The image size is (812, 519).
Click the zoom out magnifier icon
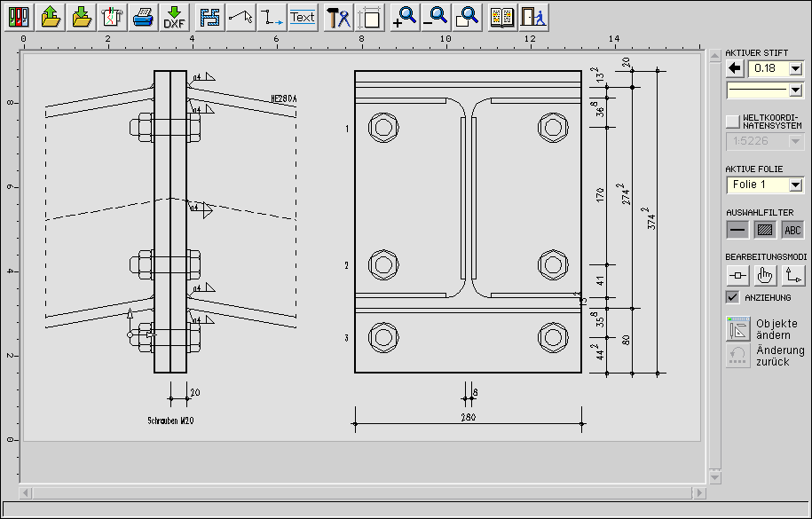pyautogui.click(x=436, y=17)
